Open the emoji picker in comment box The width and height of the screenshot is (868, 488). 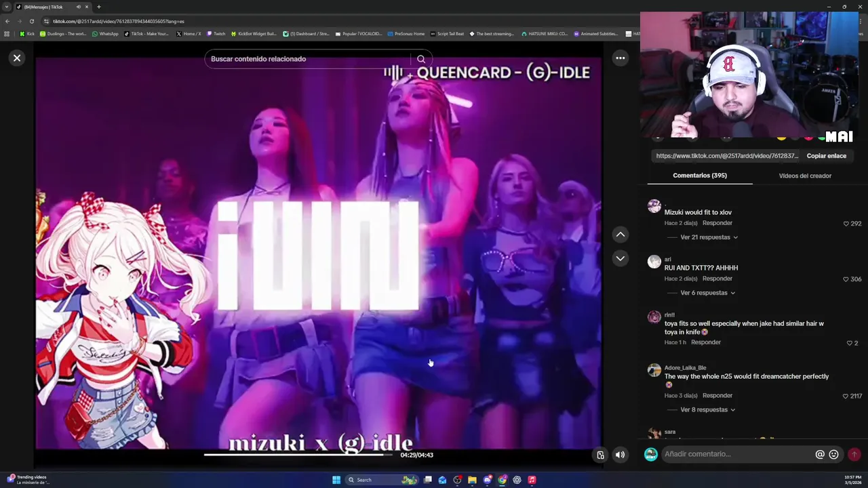pos(834,454)
